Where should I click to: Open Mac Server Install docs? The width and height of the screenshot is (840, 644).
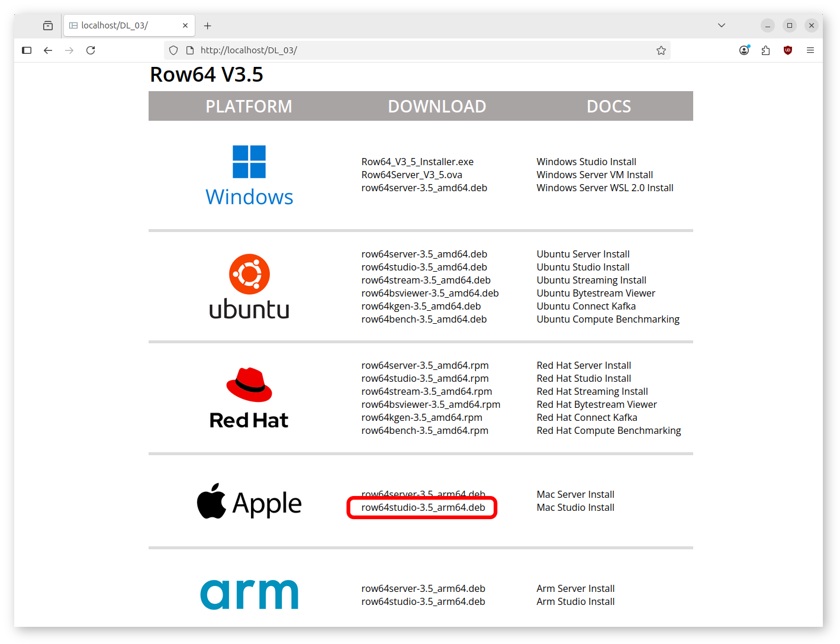(575, 494)
